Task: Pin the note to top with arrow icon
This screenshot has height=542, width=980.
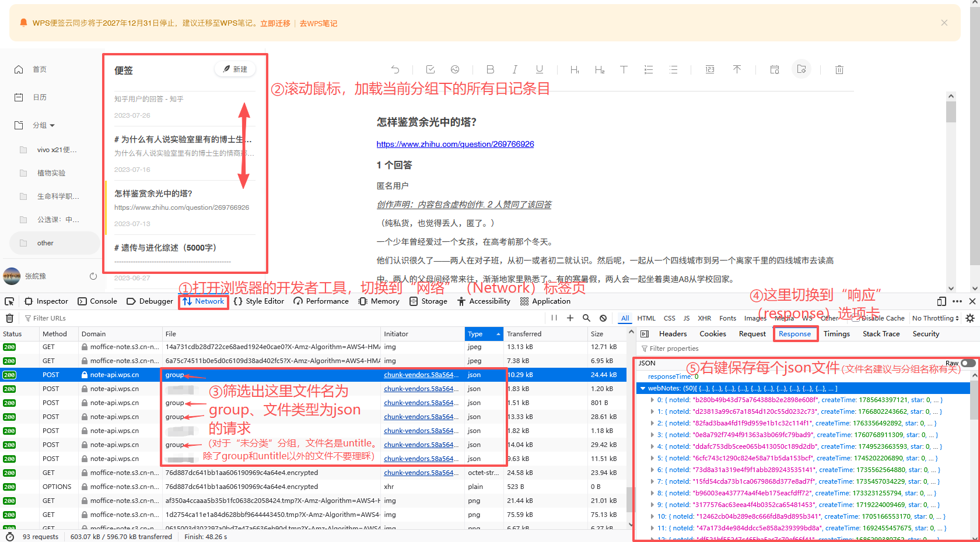Action: click(x=737, y=69)
